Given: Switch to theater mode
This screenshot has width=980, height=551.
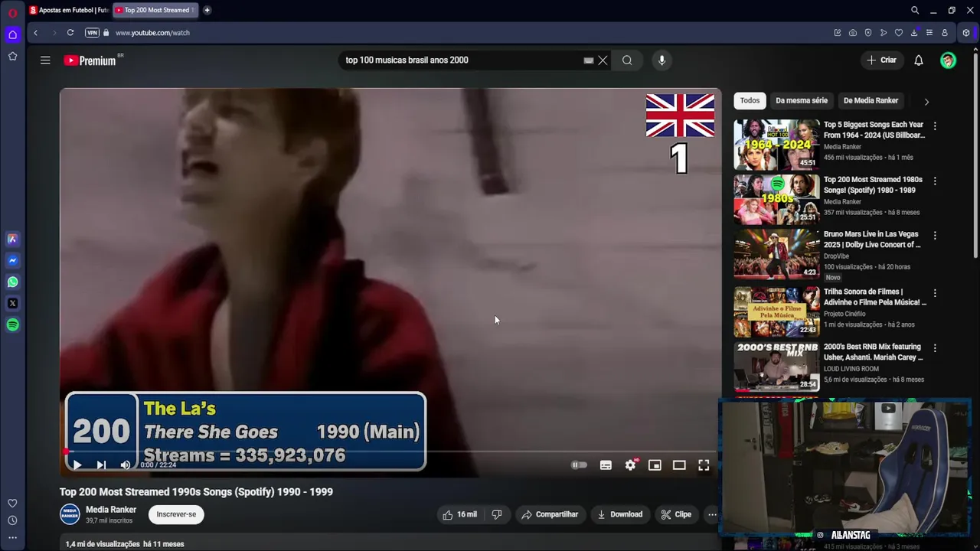Looking at the screenshot, I should click(x=679, y=465).
